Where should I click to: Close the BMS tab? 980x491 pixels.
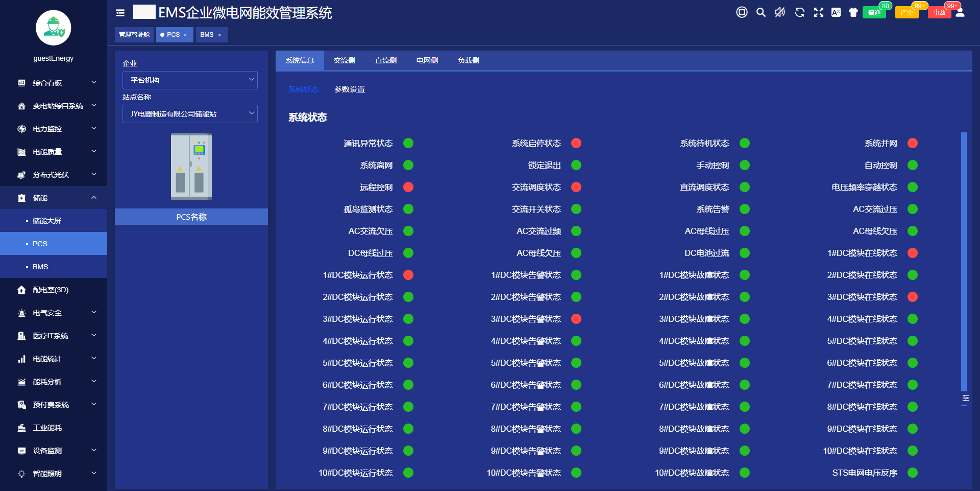[219, 35]
